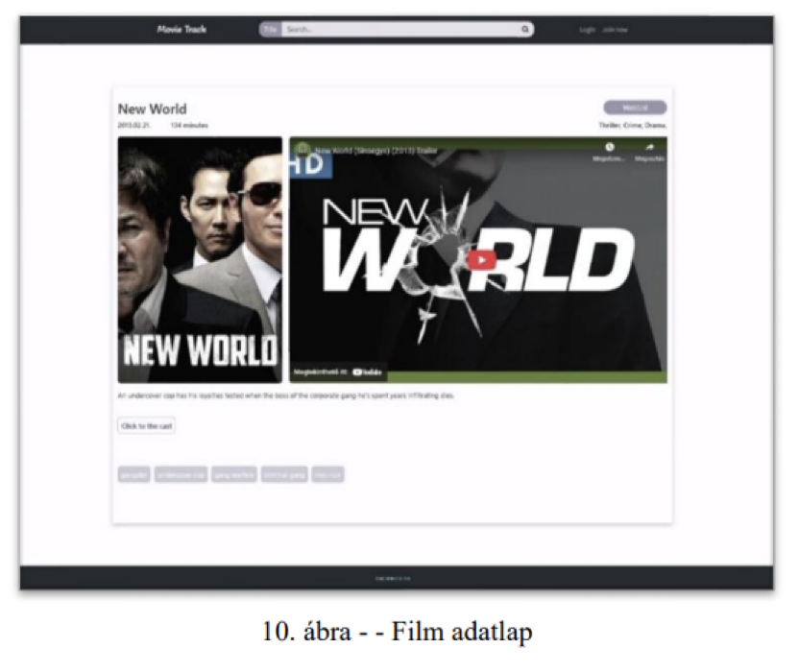The width and height of the screenshot is (799, 672).
Task: Click the magnifying glass search icon
Action: tap(525, 29)
